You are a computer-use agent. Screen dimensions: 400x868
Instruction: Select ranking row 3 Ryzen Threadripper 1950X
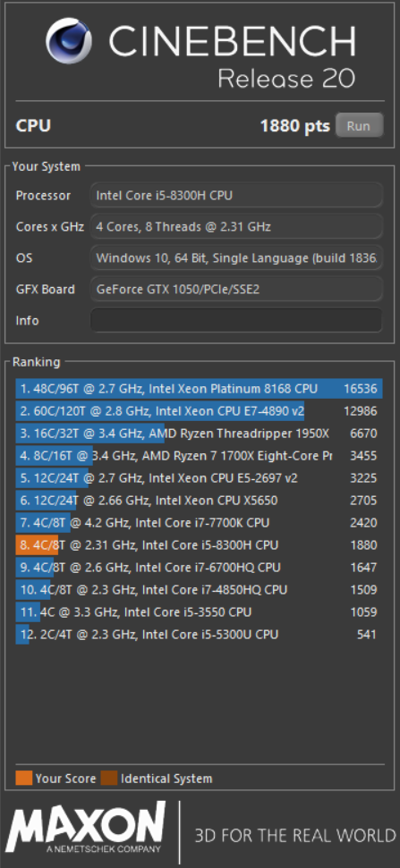click(199, 434)
